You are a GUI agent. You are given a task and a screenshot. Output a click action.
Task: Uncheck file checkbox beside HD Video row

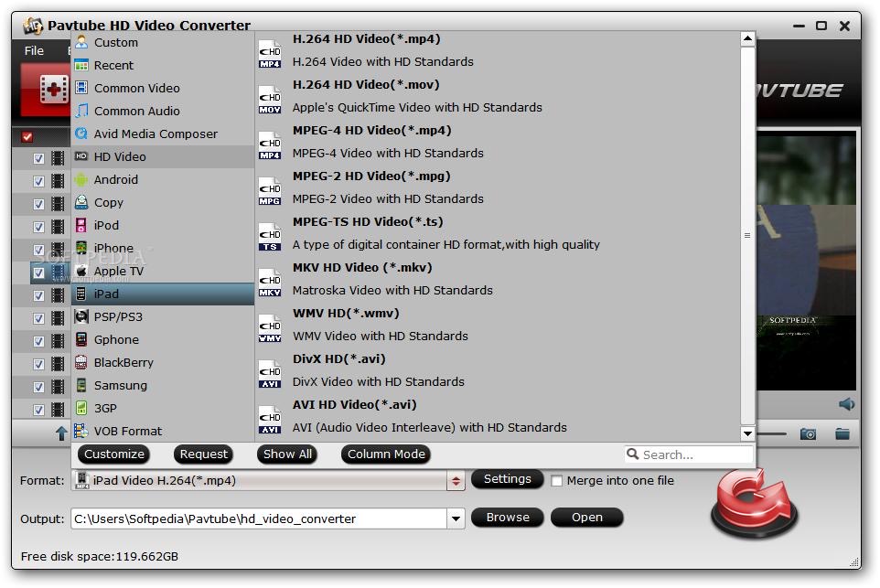pyautogui.click(x=38, y=158)
